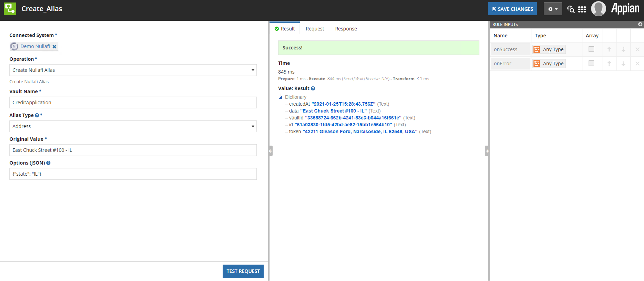Switch to the Response tab
Screen dimensions: 644x281
(x=346, y=29)
